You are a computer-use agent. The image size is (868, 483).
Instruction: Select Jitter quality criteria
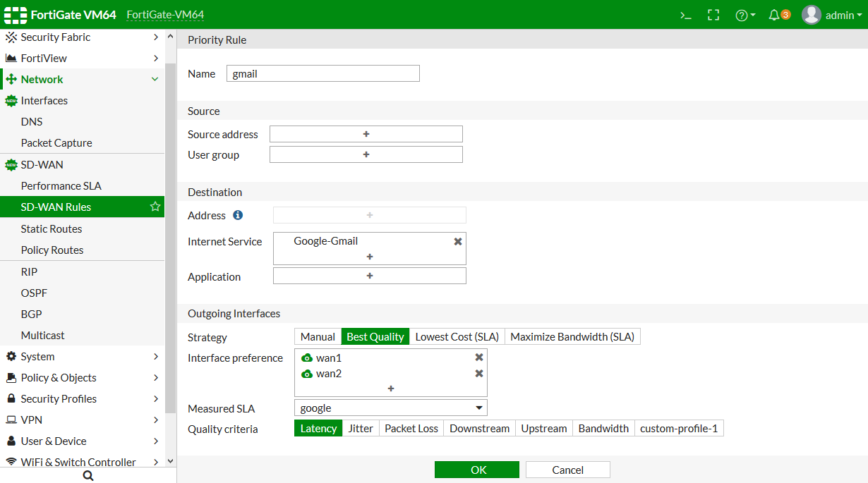coord(361,429)
